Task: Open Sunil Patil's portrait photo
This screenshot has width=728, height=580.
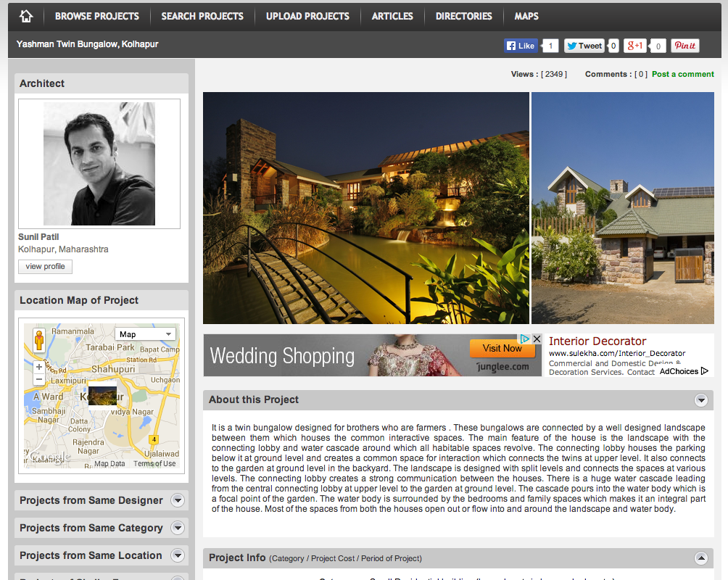Action: coord(99,164)
